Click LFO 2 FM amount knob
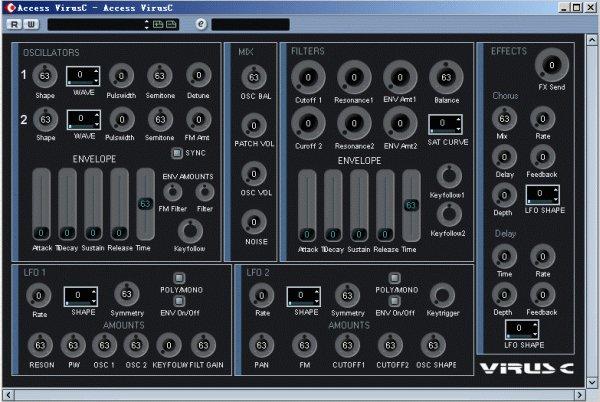 pyautogui.click(x=305, y=345)
